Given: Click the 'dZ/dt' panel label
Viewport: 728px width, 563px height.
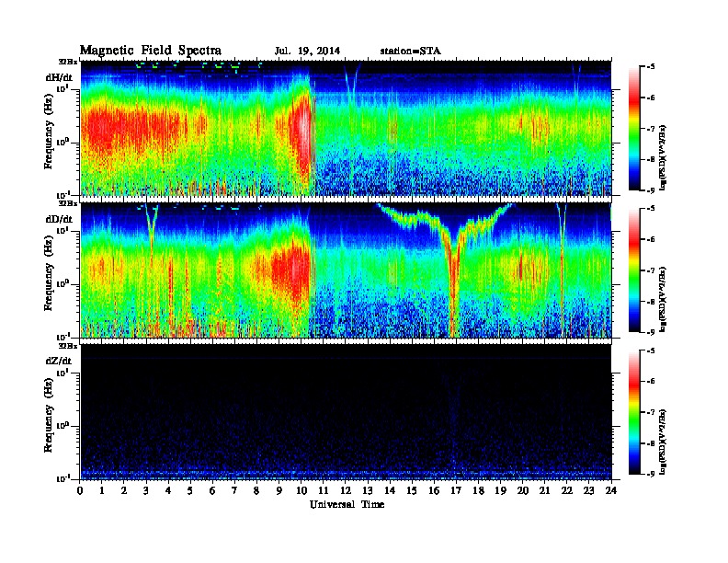Looking at the screenshot, I should (59, 361).
